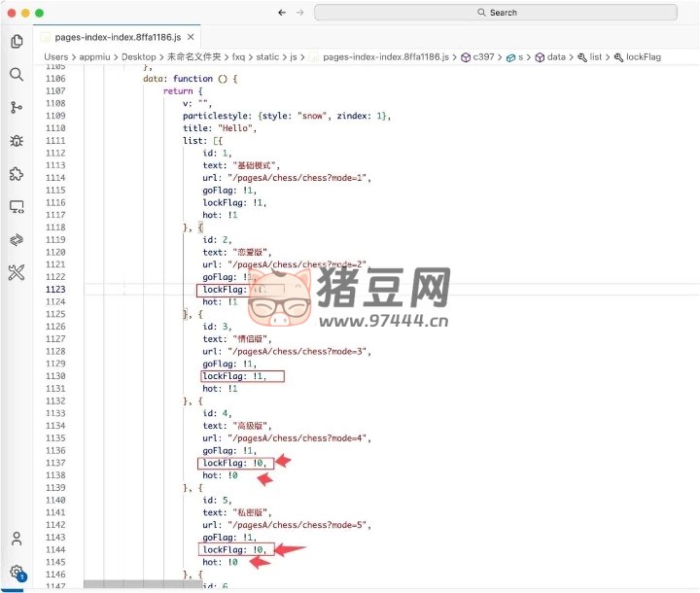Open the 'data' breadcrumb symbol

[555, 57]
